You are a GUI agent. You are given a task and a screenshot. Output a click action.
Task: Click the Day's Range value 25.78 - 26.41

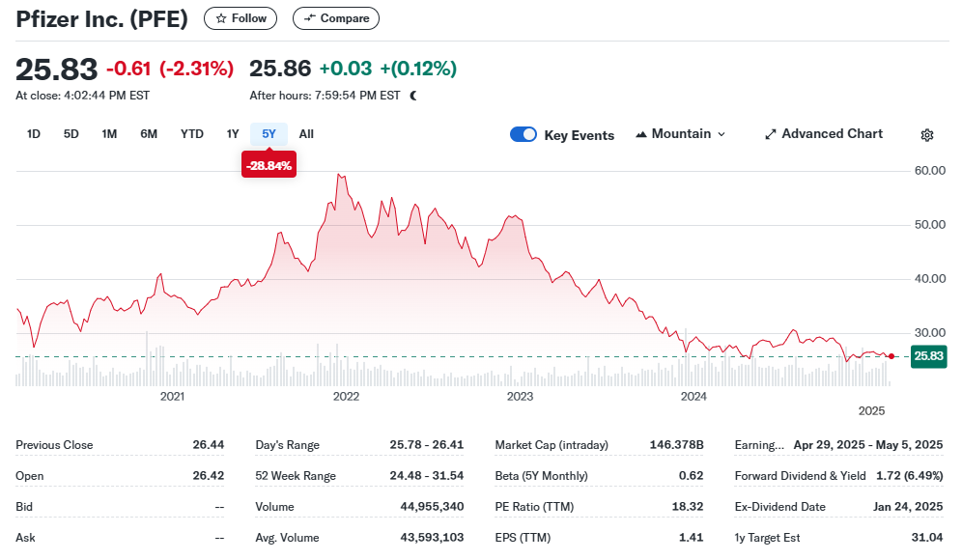coord(426,445)
